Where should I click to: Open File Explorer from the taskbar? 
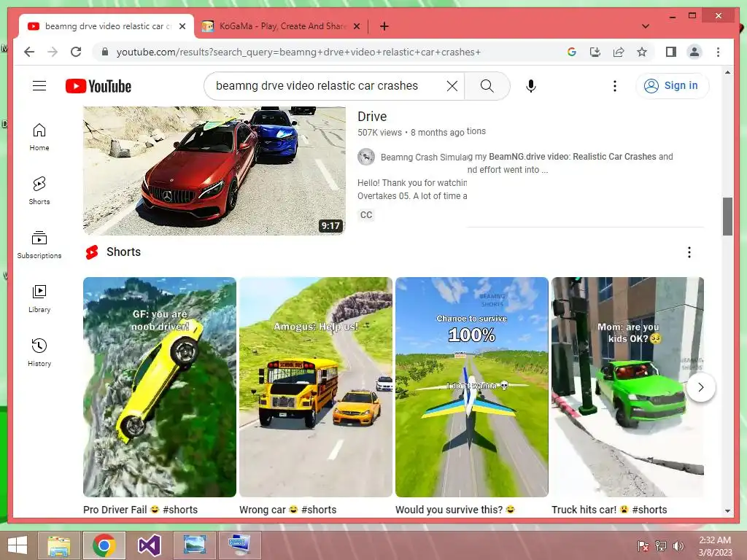click(59, 545)
